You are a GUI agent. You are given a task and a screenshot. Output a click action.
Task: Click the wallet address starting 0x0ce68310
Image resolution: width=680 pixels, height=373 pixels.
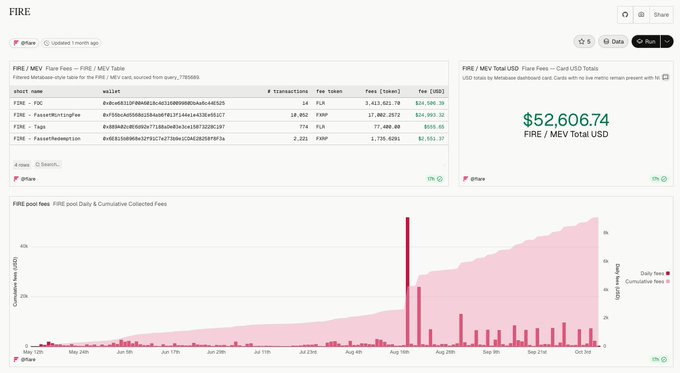pos(164,103)
